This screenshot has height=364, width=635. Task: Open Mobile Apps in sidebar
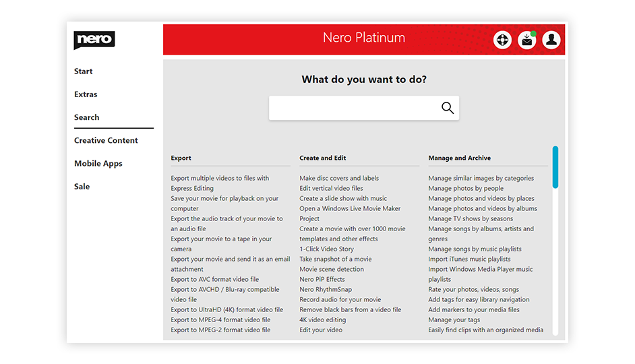[x=98, y=164]
